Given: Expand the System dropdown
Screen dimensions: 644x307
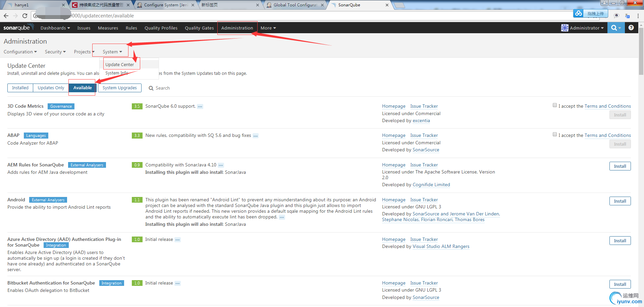Looking at the screenshot, I should point(112,52).
